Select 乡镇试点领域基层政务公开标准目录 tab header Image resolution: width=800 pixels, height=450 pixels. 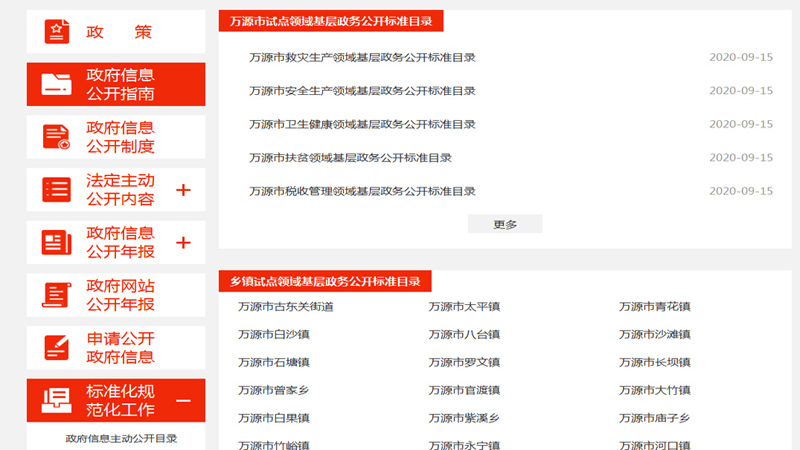[x=325, y=282]
